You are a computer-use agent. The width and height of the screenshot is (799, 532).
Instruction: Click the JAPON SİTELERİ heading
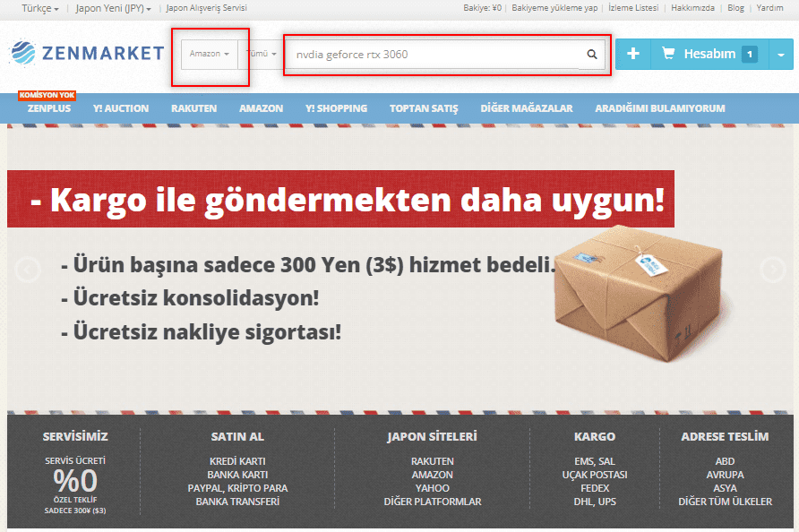pyautogui.click(x=432, y=437)
